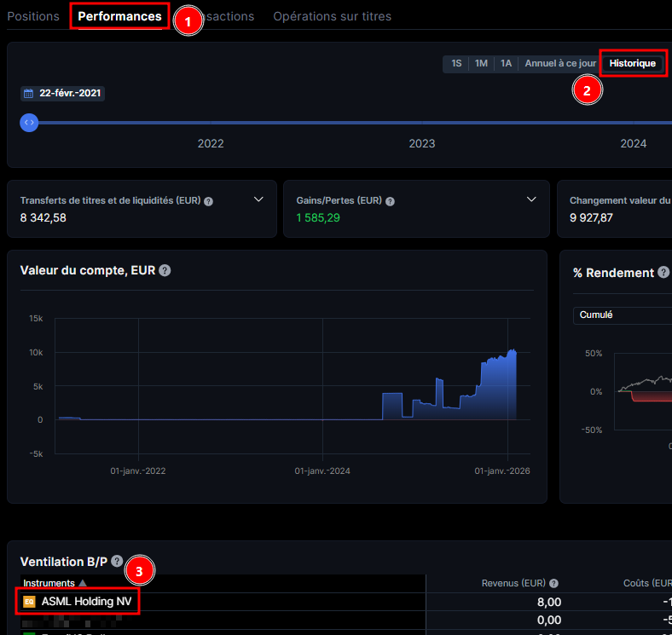Click help icon beside Gains/Pertes (EUR)
This screenshot has width=672, height=635.
391,202
